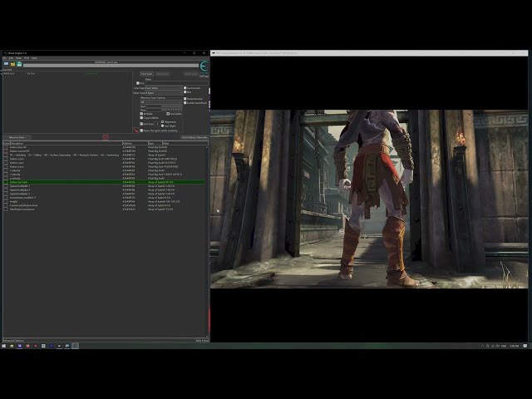
Task: Click the Next Scan button
Action: coord(162,74)
